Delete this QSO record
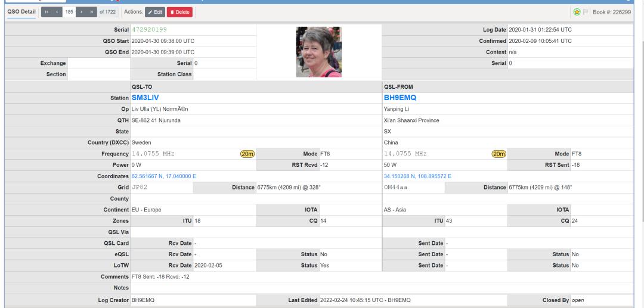This screenshot has width=644, height=308. pyautogui.click(x=179, y=12)
